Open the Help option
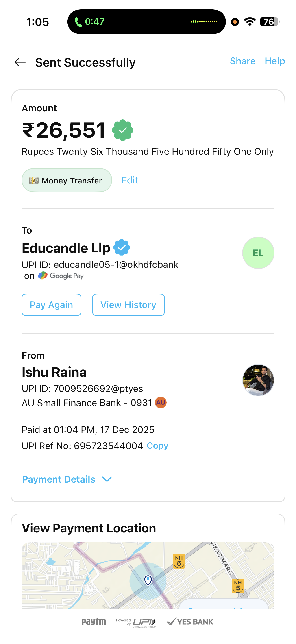The height and width of the screenshot is (644, 296). click(274, 61)
